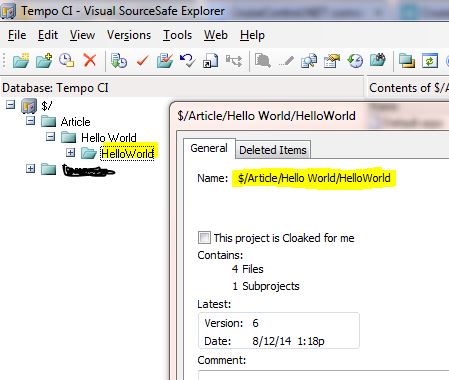Click the Find binoculars toolbar icon
Screen dimensions: 449x380
[x=378, y=61]
